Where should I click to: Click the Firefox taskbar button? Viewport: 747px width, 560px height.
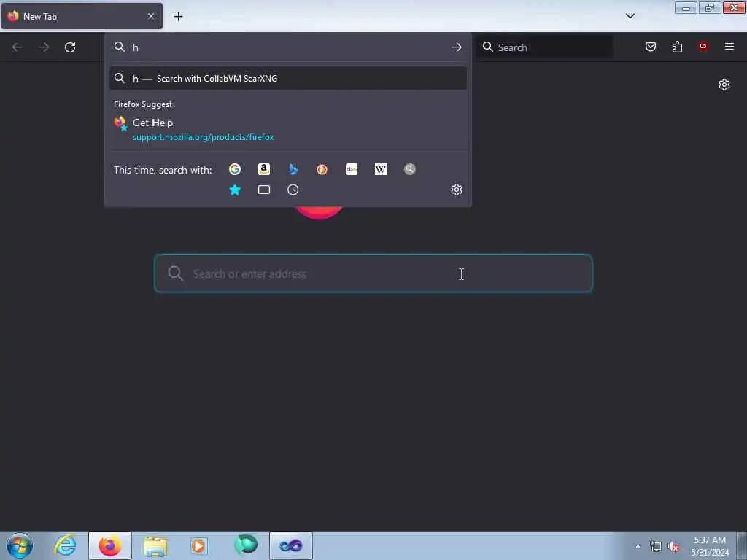[110, 545]
